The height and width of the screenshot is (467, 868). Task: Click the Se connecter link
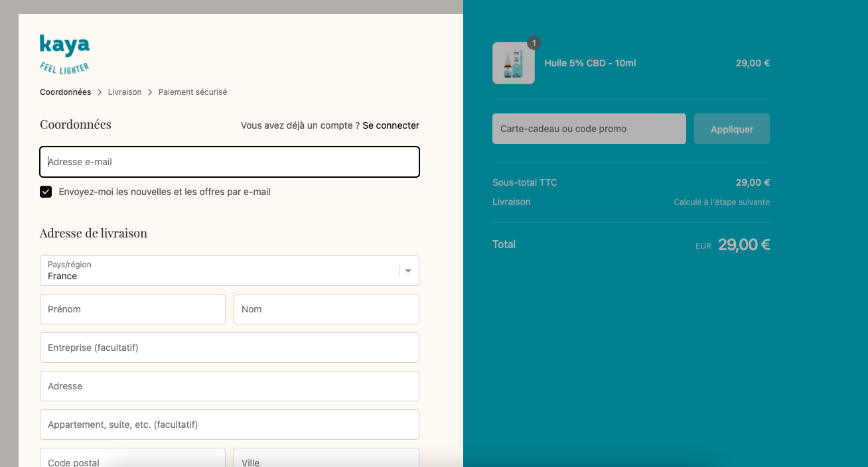[x=391, y=125]
